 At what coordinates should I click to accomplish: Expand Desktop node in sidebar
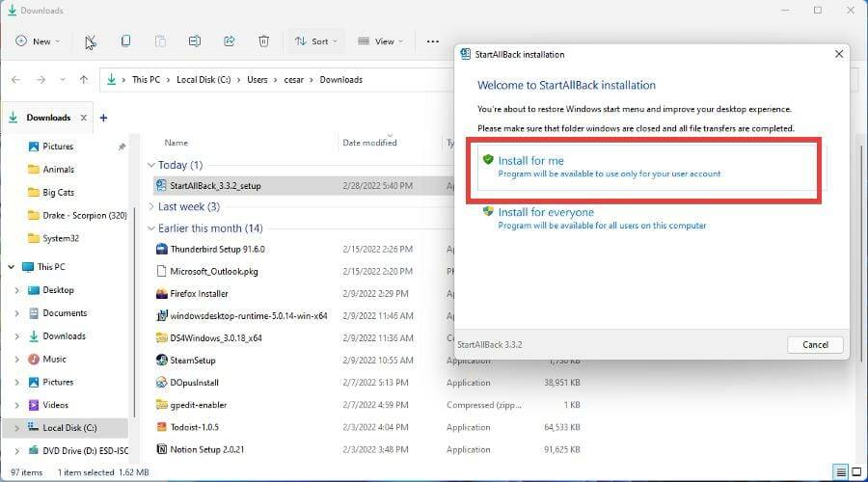pyautogui.click(x=16, y=290)
